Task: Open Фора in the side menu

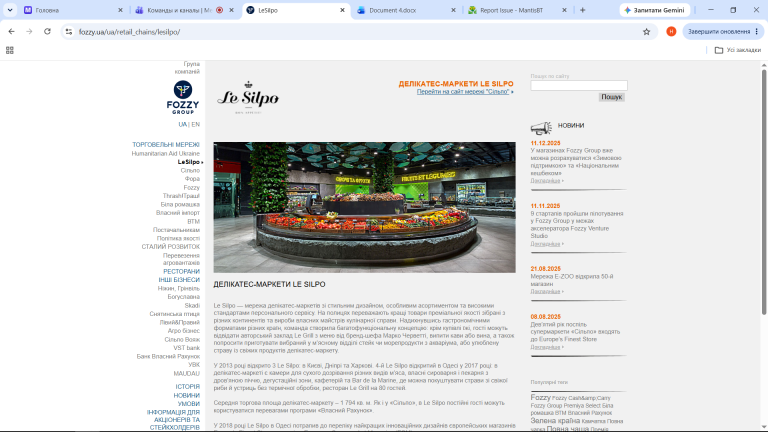Action: point(192,179)
